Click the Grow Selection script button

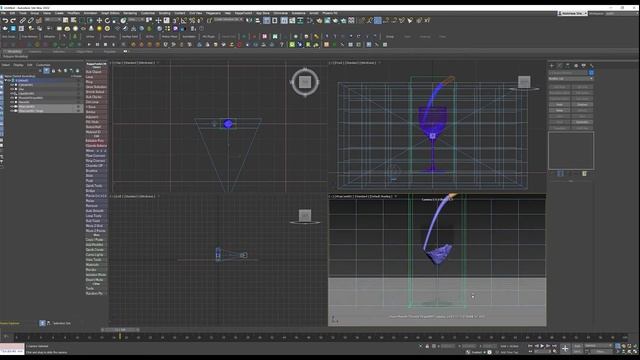point(96,87)
